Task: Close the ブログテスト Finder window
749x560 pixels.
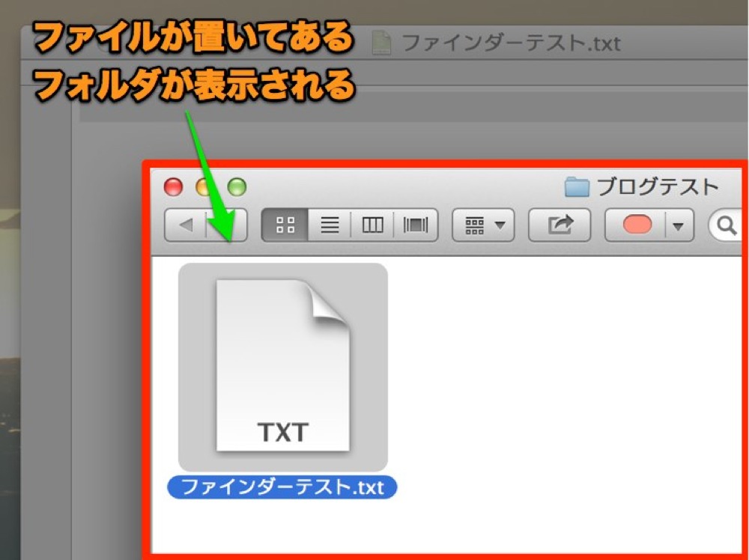Action: (x=174, y=186)
